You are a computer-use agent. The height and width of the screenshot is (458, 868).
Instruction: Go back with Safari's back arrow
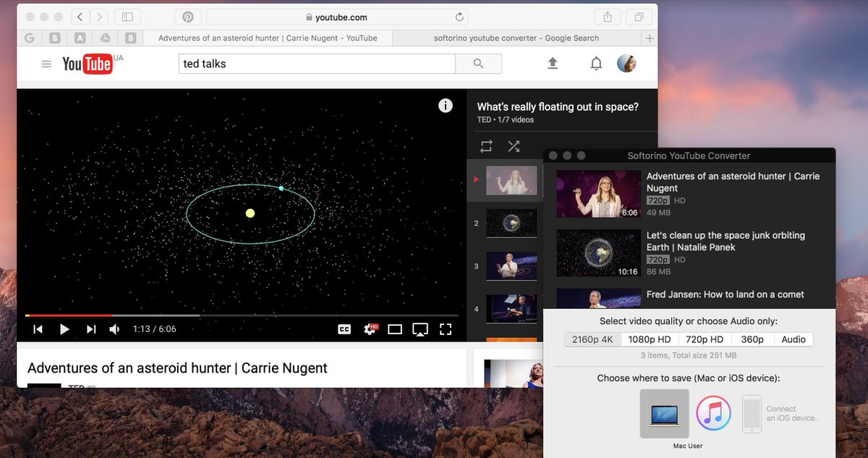tap(80, 17)
